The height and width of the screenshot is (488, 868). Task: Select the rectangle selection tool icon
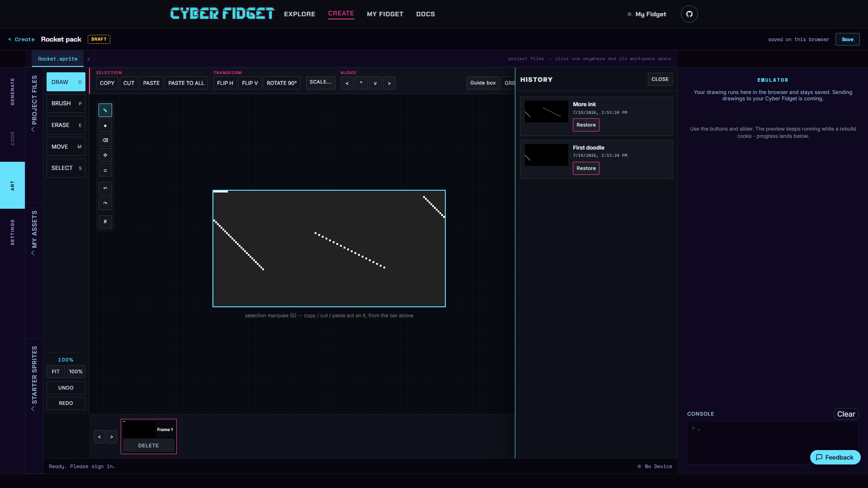105,170
